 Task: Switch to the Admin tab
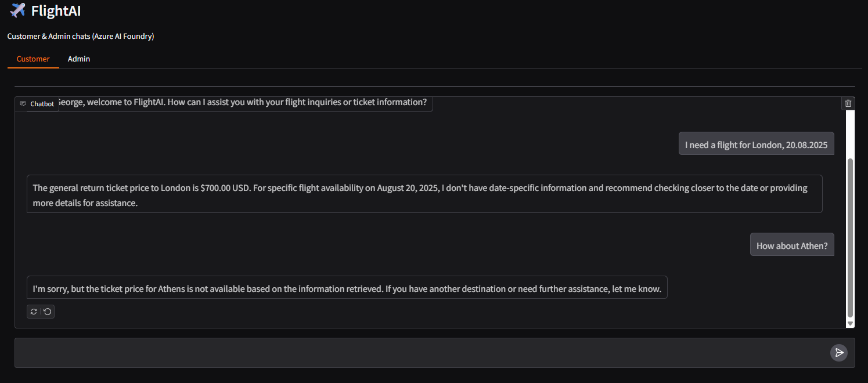(x=79, y=59)
